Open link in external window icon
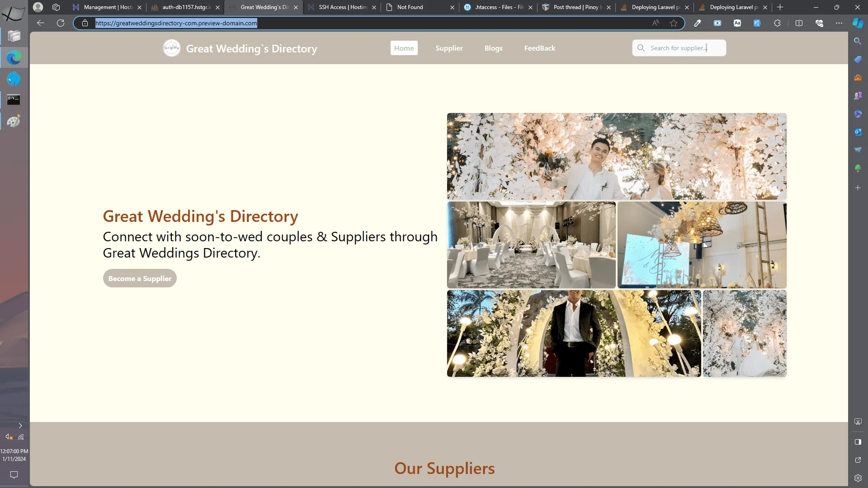 tap(858, 460)
